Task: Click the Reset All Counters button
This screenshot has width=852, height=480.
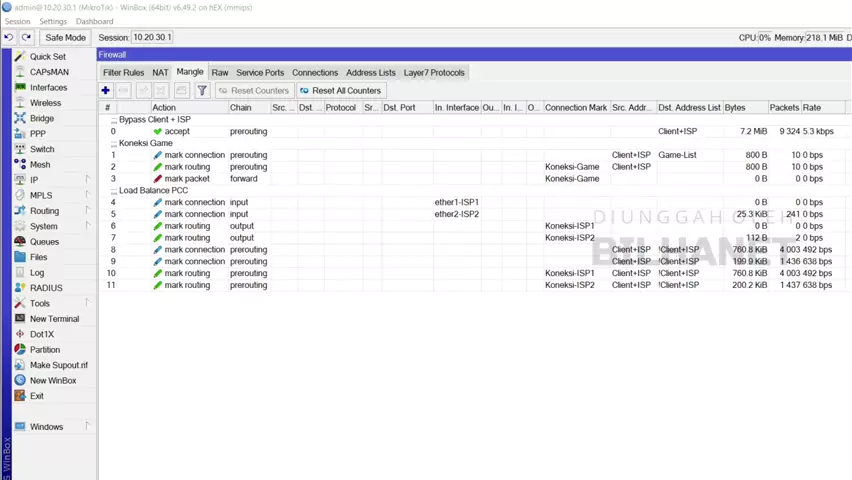Action: click(340, 91)
